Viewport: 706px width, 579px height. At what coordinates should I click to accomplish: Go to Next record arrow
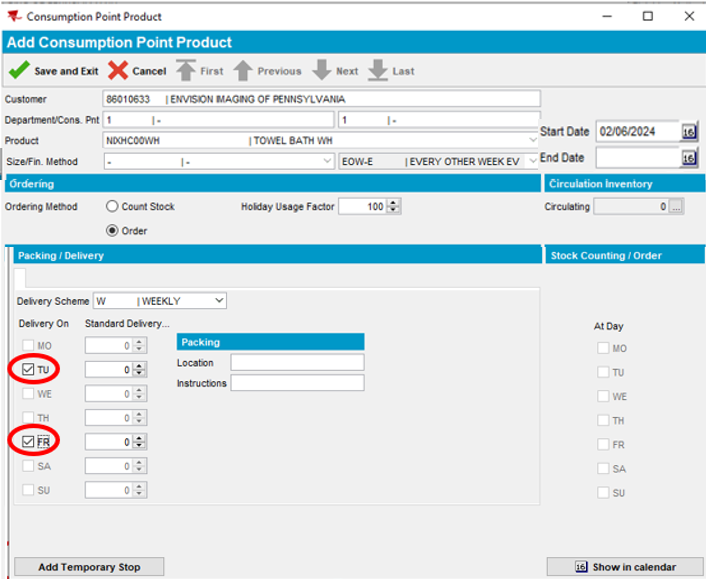point(321,71)
